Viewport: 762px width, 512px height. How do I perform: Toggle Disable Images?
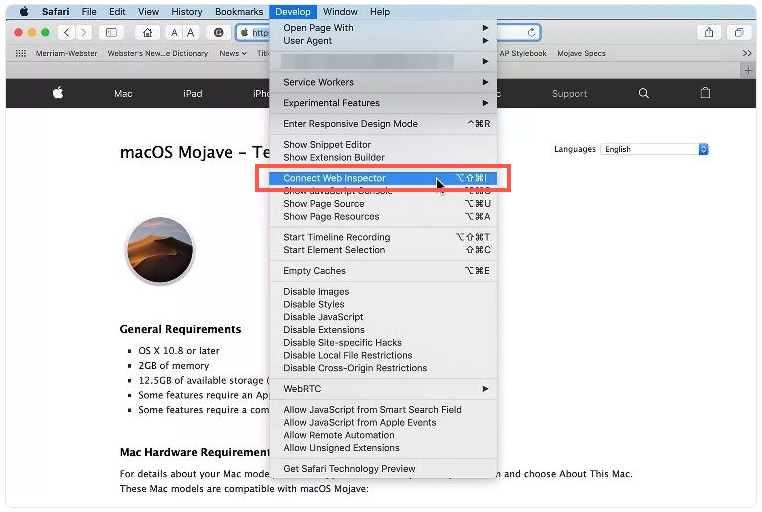383,291
